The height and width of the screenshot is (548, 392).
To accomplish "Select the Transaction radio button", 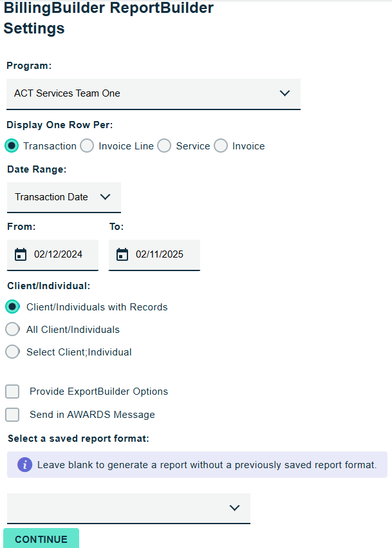I will (x=12, y=146).
